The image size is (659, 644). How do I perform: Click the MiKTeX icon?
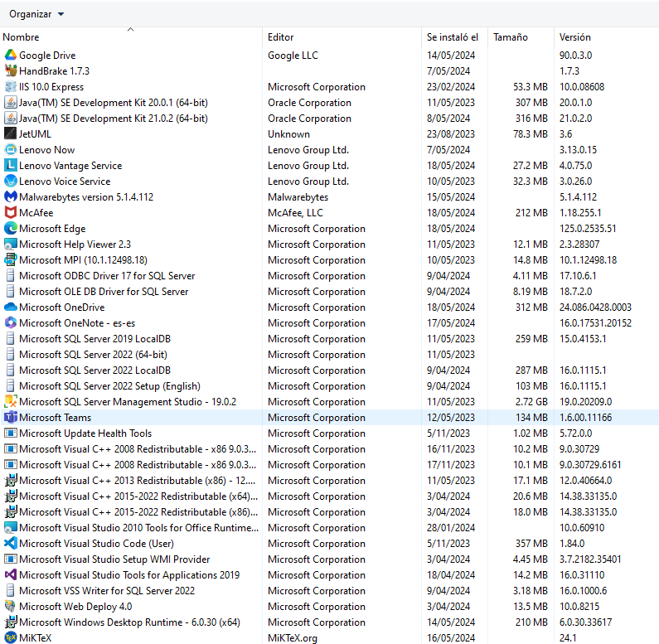tap(11, 637)
